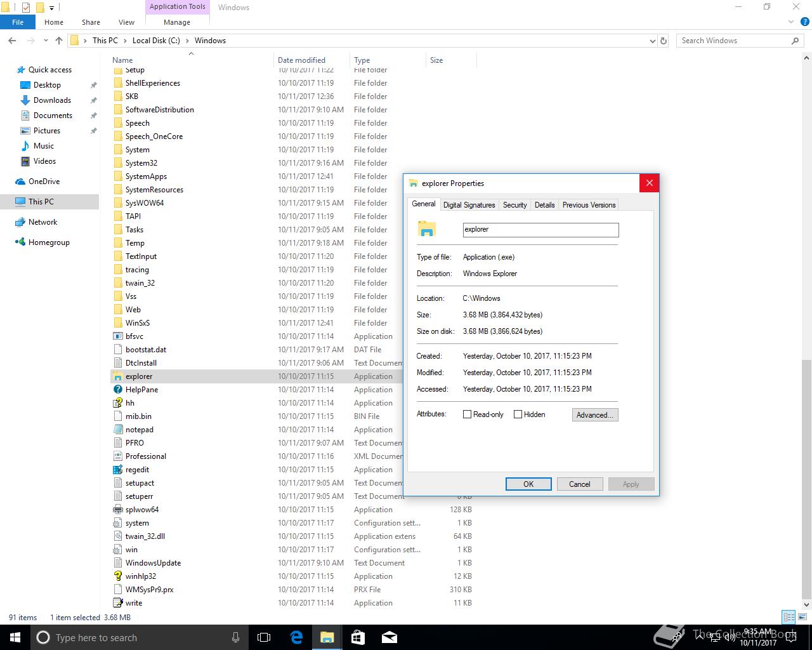This screenshot has width=812, height=650.
Task: Refresh the Windows folder view
Action: (664, 41)
